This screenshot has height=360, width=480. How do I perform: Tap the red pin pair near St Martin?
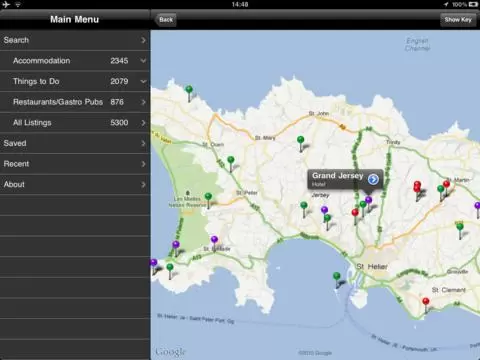pyautogui.click(x=417, y=191)
